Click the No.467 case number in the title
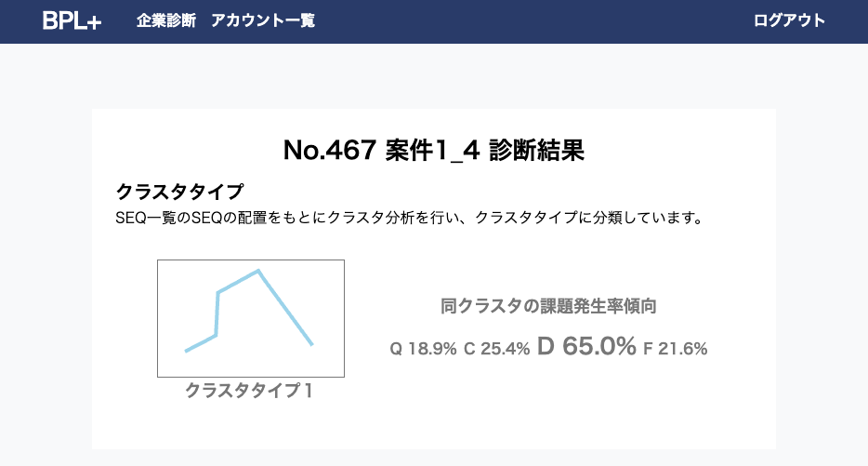The image size is (868, 466). click(329, 151)
